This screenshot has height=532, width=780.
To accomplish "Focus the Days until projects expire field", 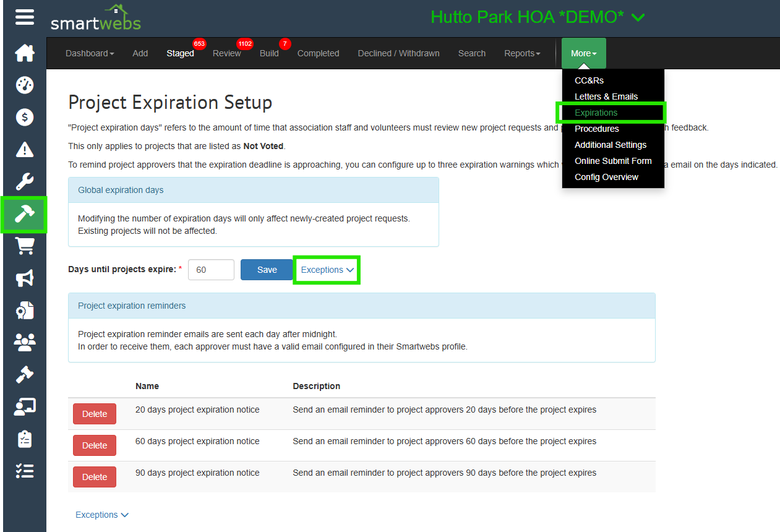I will tap(211, 270).
